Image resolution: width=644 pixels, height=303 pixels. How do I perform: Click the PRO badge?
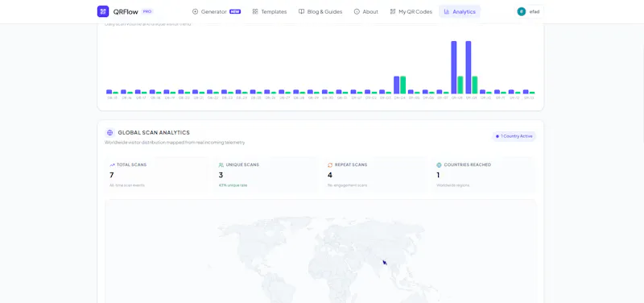[x=147, y=11]
